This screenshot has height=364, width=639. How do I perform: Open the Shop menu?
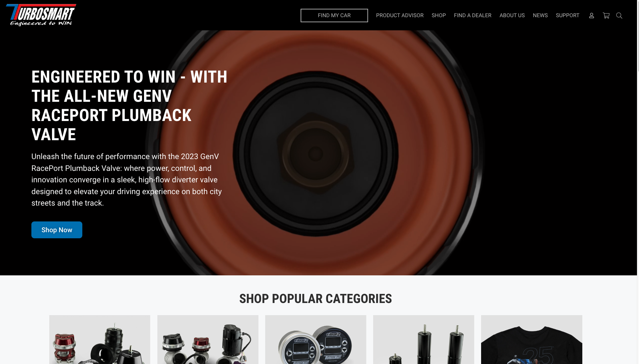[x=439, y=16]
